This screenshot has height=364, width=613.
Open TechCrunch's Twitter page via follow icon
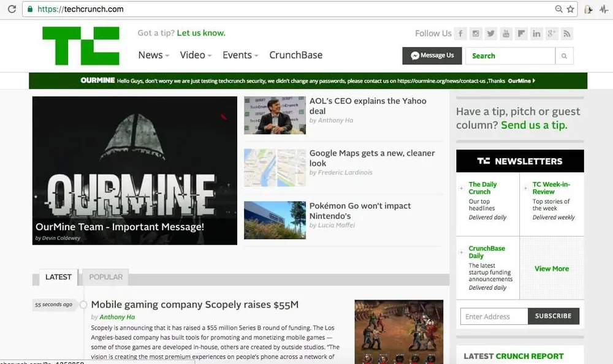pyautogui.click(x=491, y=34)
